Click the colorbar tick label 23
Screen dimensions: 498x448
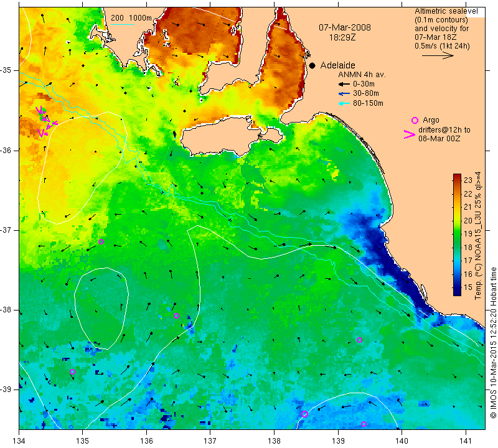[468, 180]
